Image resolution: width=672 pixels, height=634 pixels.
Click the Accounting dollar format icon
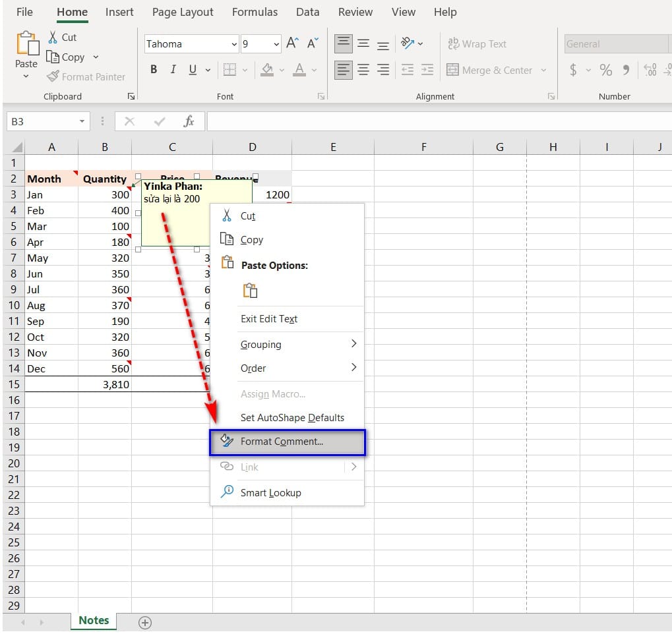click(573, 70)
